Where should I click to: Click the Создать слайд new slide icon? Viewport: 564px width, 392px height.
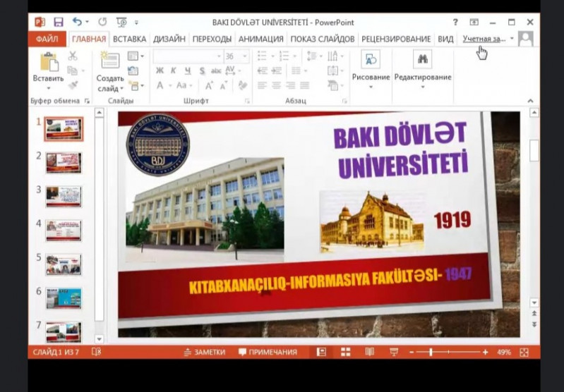(x=109, y=60)
